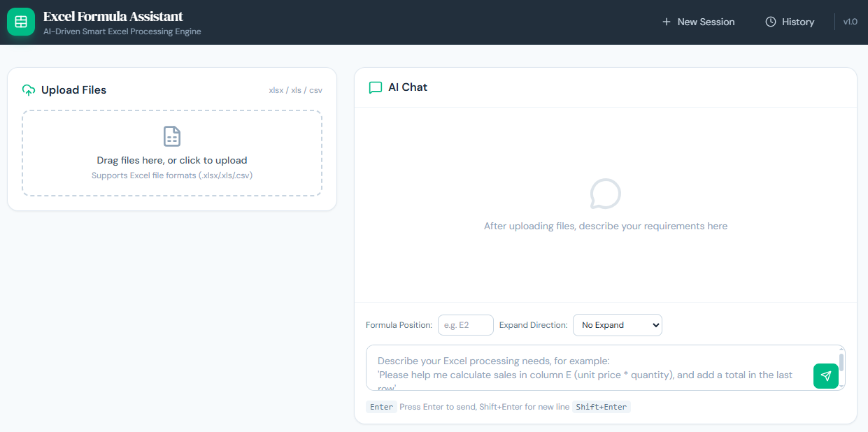Click the large speech bubble placeholder icon
The width and height of the screenshot is (868, 432).
pos(606,194)
